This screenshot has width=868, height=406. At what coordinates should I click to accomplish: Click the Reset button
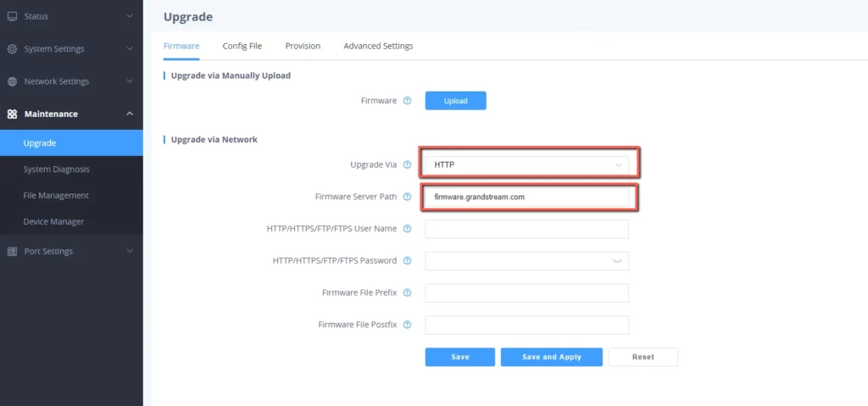643,357
